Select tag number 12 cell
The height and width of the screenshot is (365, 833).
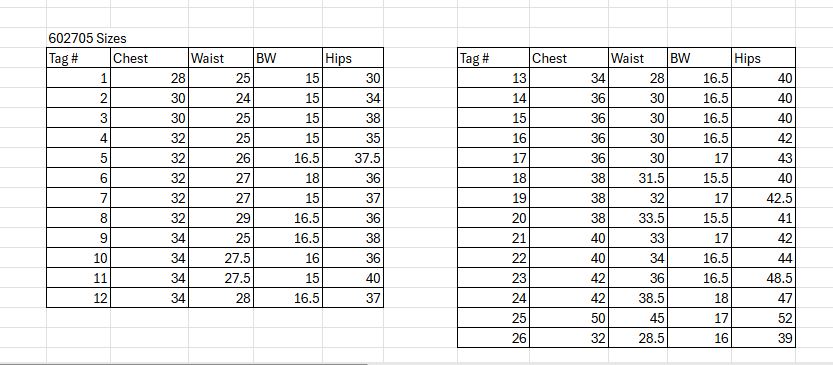pos(78,298)
